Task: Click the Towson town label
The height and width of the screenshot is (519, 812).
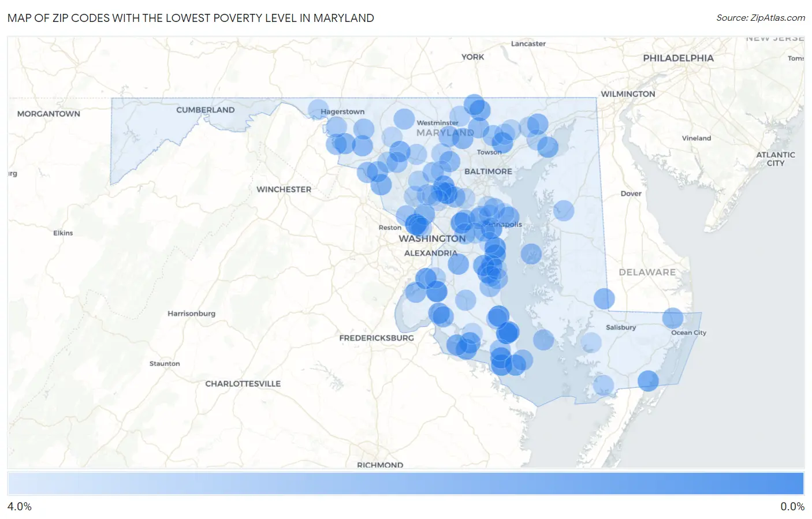Action: [x=489, y=152]
